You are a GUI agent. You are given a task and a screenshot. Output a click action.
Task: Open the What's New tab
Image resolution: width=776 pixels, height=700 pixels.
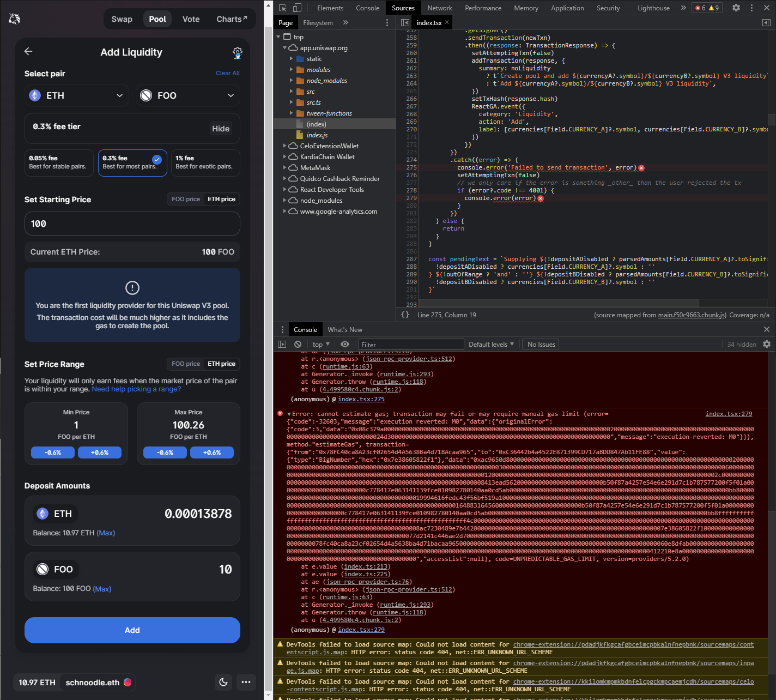[345, 329]
